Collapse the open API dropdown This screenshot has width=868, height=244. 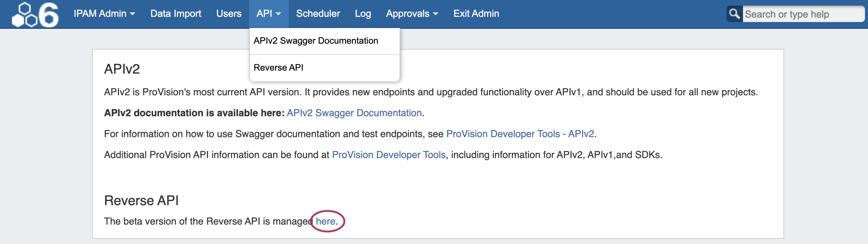[x=268, y=14]
